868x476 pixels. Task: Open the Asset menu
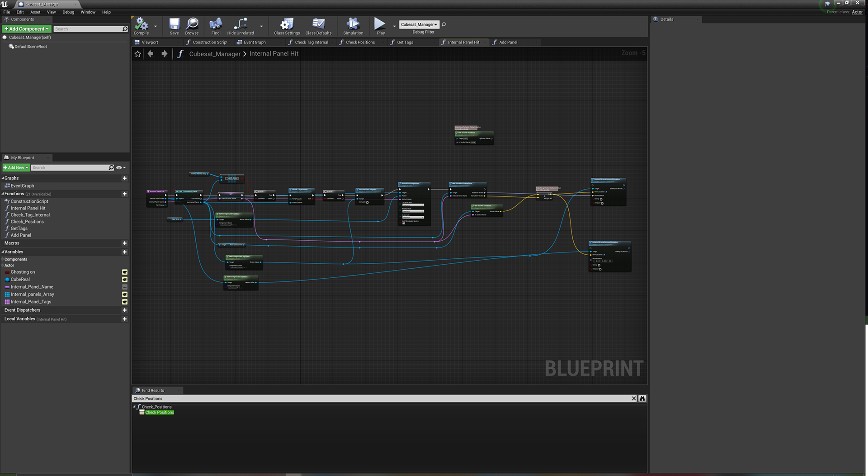point(35,12)
